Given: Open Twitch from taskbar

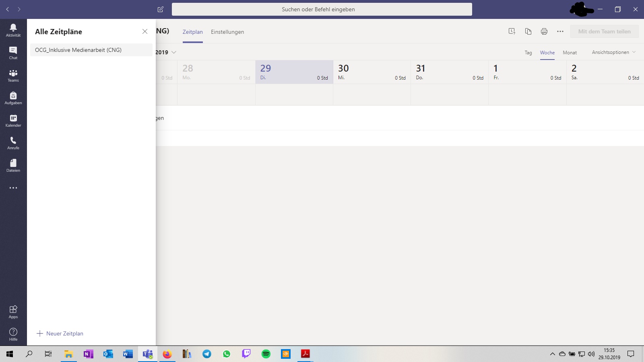Looking at the screenshot, I should click(246, 354).
